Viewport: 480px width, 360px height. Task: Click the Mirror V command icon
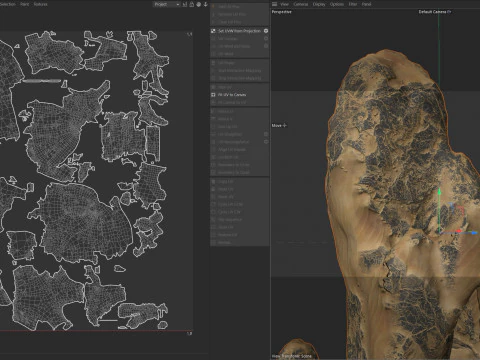tap(213, 119)
